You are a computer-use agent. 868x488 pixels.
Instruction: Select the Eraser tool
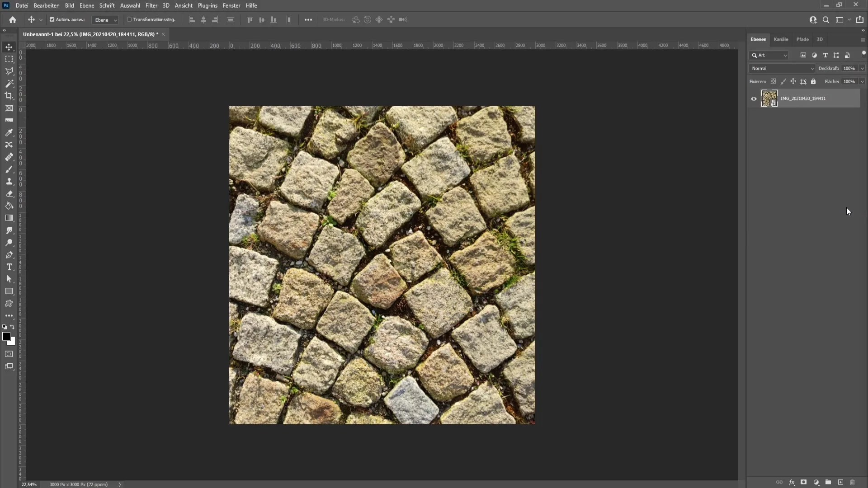(9, 194)
